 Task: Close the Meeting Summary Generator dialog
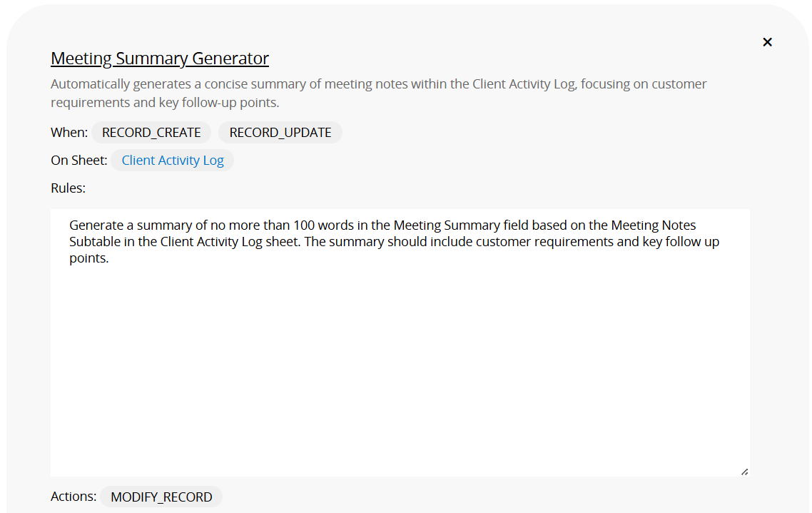767,42
